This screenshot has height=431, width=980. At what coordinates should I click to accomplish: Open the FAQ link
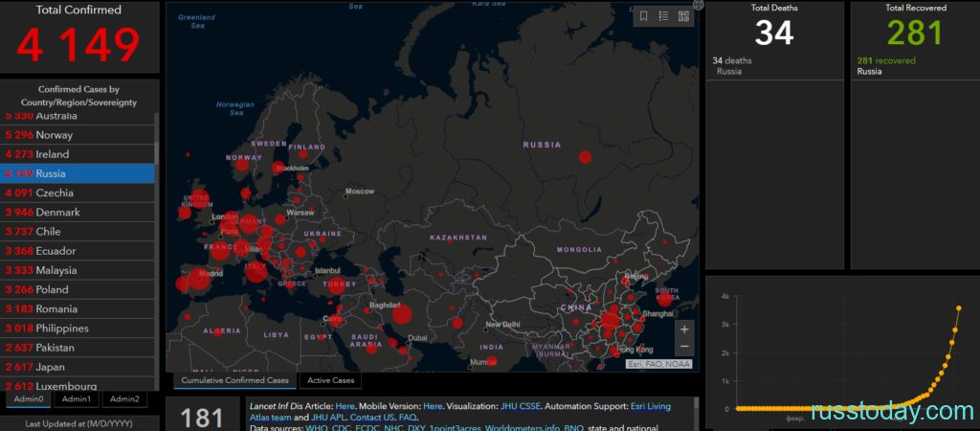click(x=408, y=418)
